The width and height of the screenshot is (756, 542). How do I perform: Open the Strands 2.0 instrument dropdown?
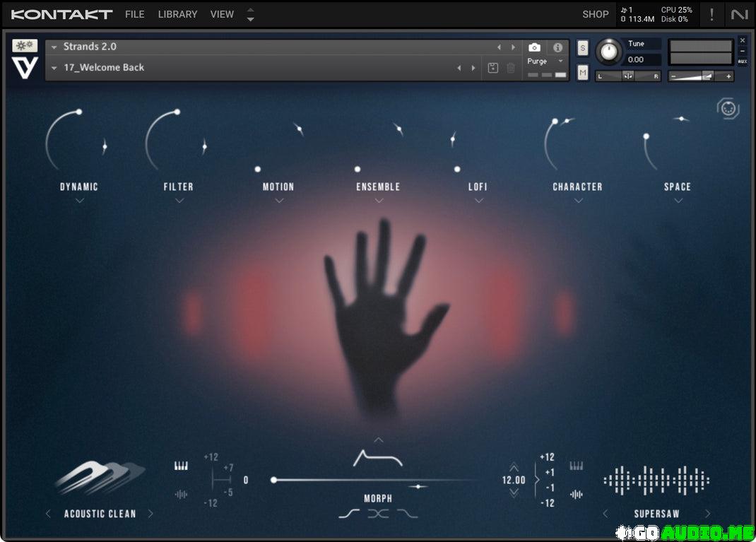pos(54,47)
